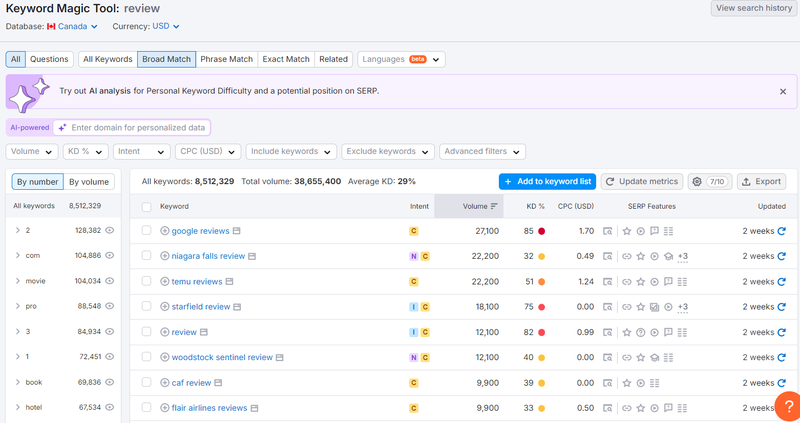Viewport: 800px width, 423px height.
Task: Select the Related tab
Action: coord(333,59)
